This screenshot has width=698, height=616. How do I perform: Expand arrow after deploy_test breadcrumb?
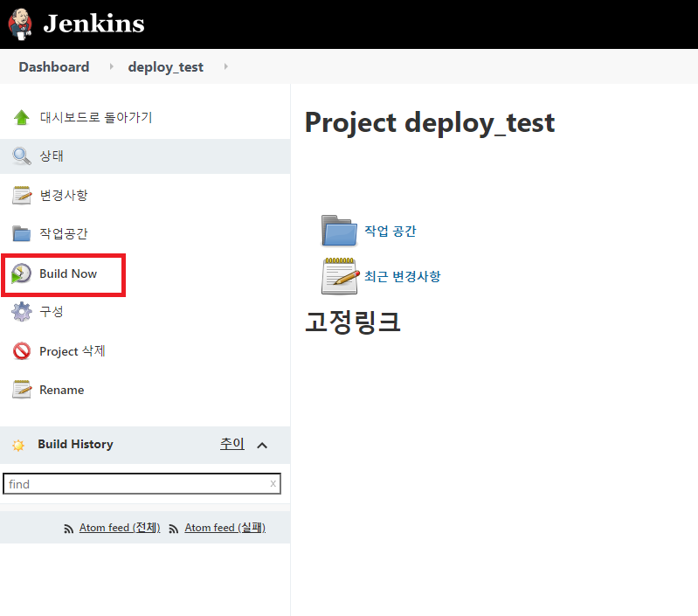[225, 66]
